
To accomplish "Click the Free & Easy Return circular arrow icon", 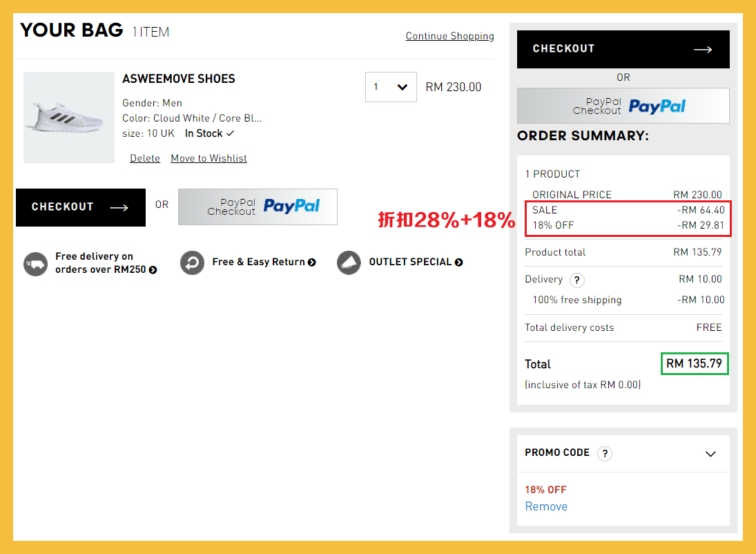I will (192, 262).
